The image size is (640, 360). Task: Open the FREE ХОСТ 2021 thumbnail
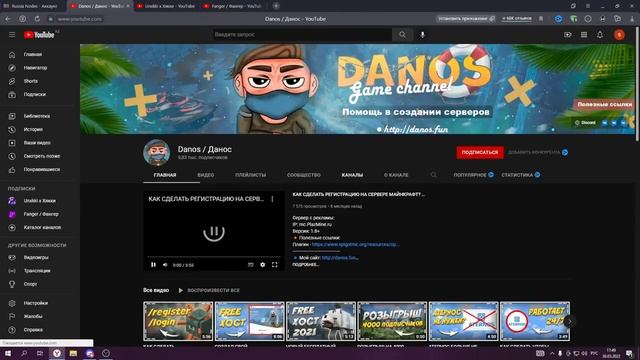[321, 321]
